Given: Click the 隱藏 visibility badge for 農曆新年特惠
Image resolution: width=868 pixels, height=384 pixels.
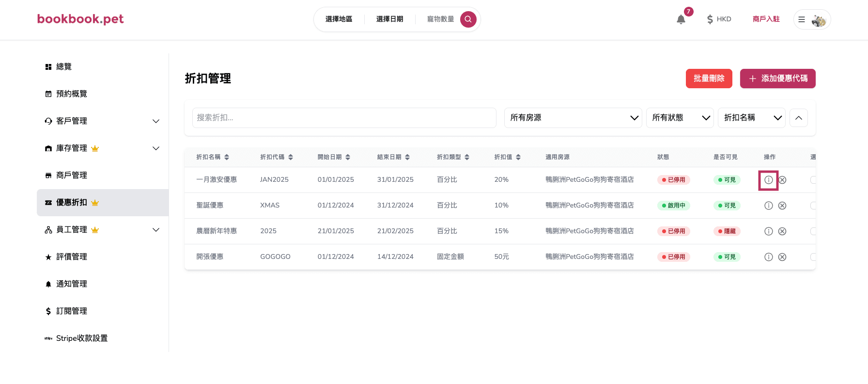Looking at the screenshot, I should click(x=727, y=231).
